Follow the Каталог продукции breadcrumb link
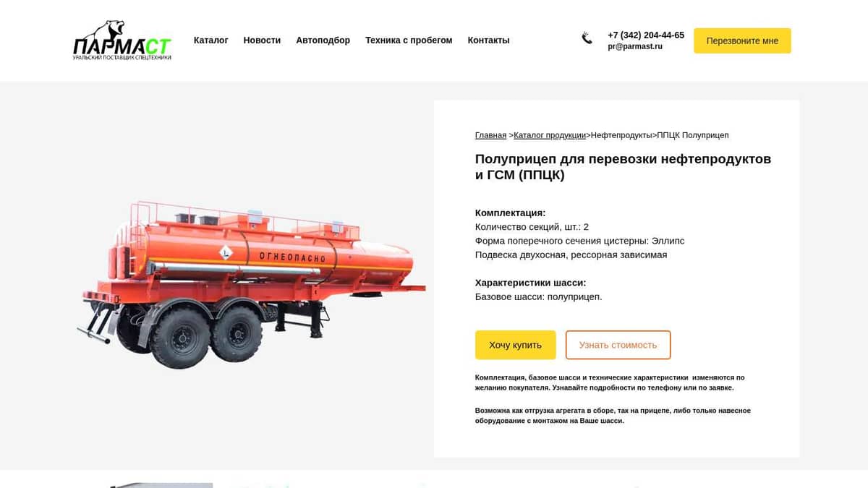 click(550, 135)
